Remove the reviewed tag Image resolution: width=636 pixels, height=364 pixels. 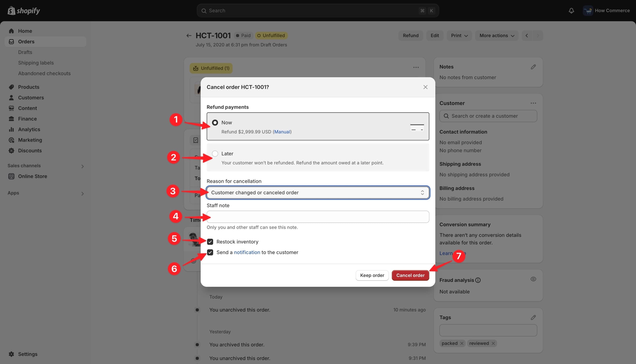493,343
